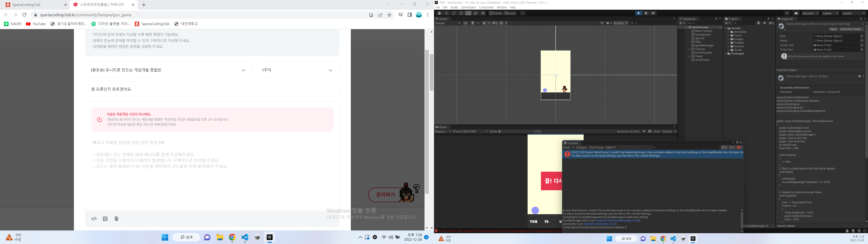
Task: Expand the Prefabs folder in Project
Action: point(729,43)
